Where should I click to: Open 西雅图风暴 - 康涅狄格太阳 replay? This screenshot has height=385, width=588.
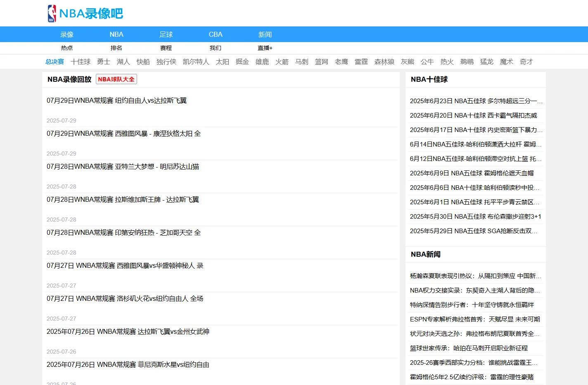pyautogui.click(x=124, y=134)
